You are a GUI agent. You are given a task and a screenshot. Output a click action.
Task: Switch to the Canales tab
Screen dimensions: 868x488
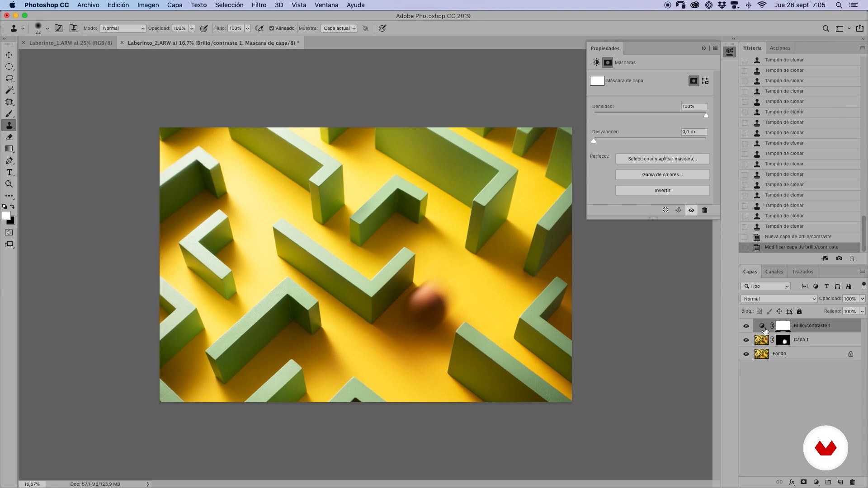click(774, 272)
